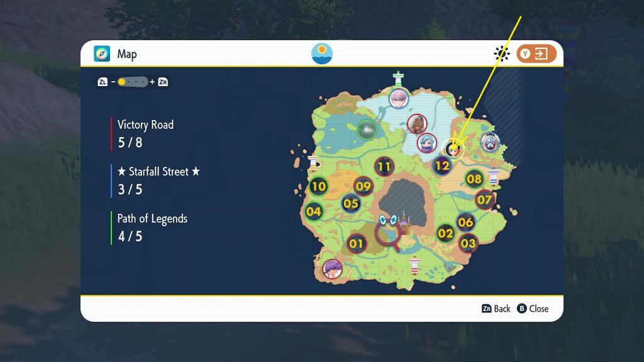Select map marker 09
This screenshot has width=644, height=362.
[x=363, y=187]
